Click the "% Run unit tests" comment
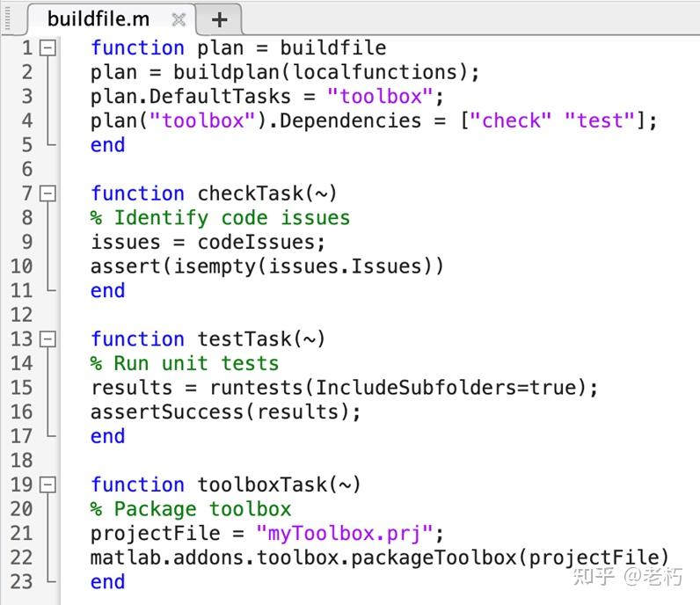 185,363
